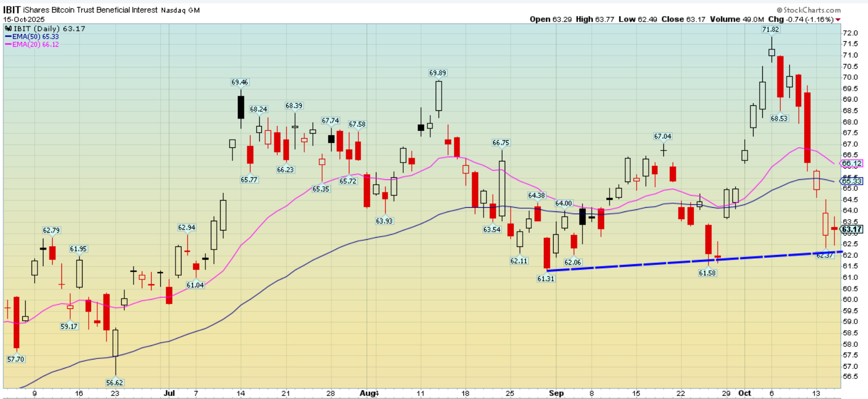The height and width of the screenshot is (399, 868).
Task: Click the Jul month label on date axis
Action: point(169,393)
